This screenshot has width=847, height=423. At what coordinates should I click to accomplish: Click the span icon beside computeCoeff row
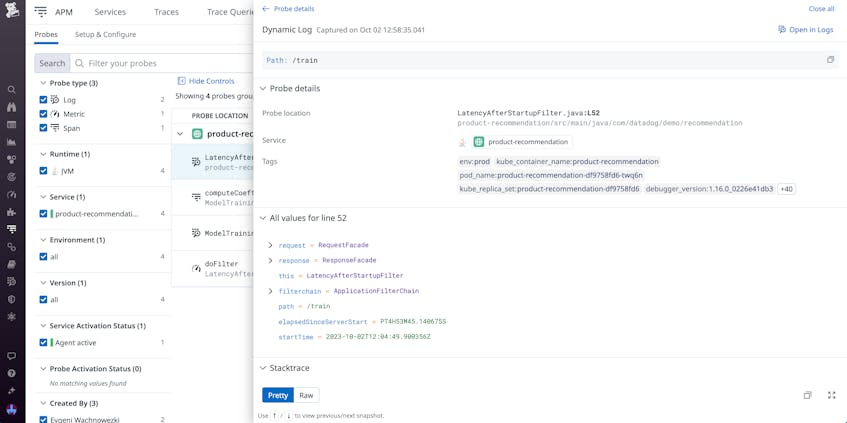coord(196,198)
